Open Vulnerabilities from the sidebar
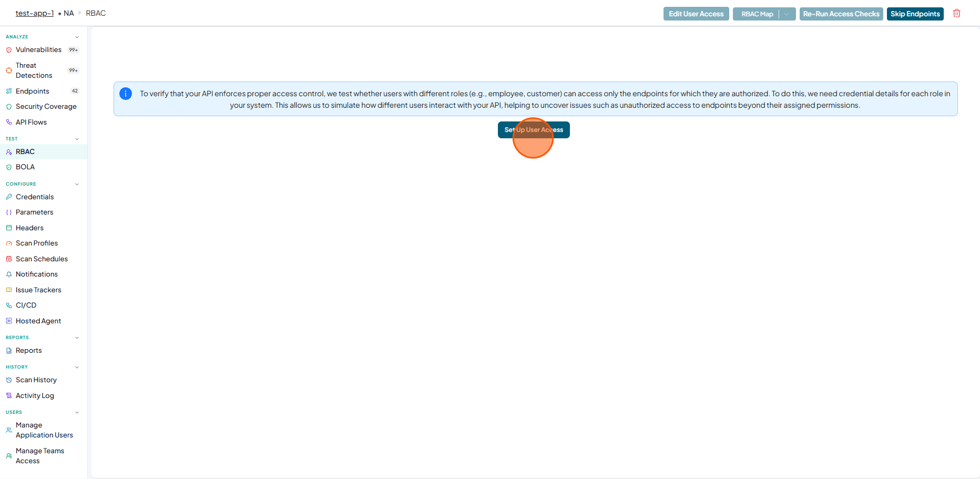The image size is (980, 479). pyautogui.click(x=38, y=50)
